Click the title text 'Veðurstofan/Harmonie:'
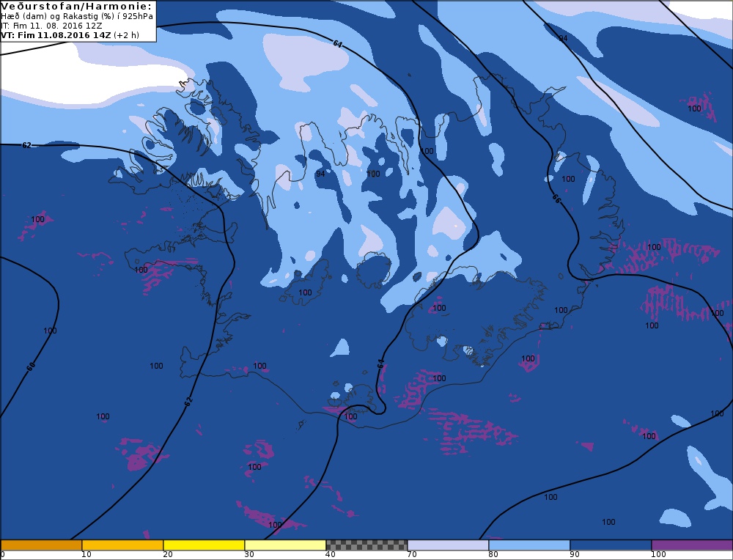 click(76, 6)
